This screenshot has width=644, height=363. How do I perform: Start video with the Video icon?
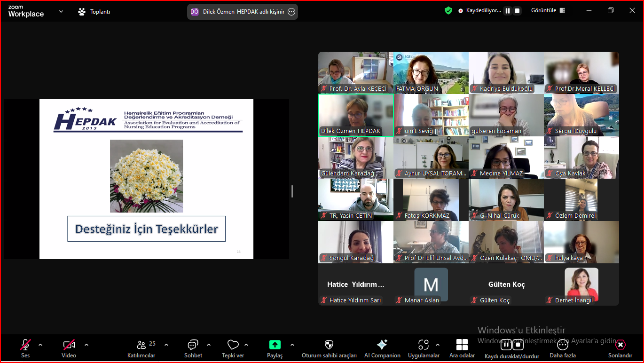(x=69, y=345)
